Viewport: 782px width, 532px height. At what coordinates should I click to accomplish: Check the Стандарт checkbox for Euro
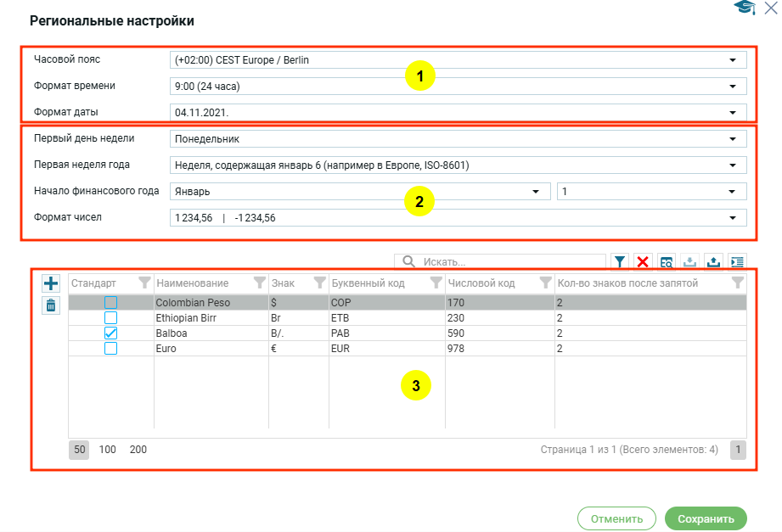(110, 349)
